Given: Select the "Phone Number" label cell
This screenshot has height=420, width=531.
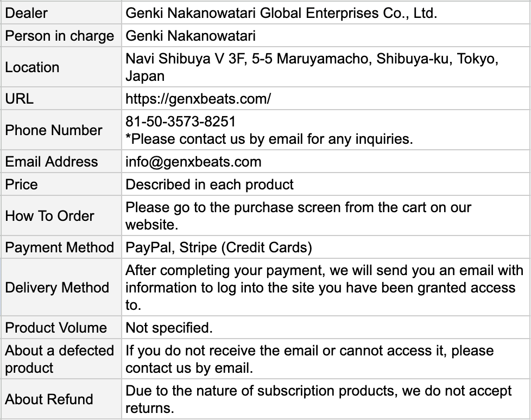Looking at the screenshot, I should click(x=54, y=130).
